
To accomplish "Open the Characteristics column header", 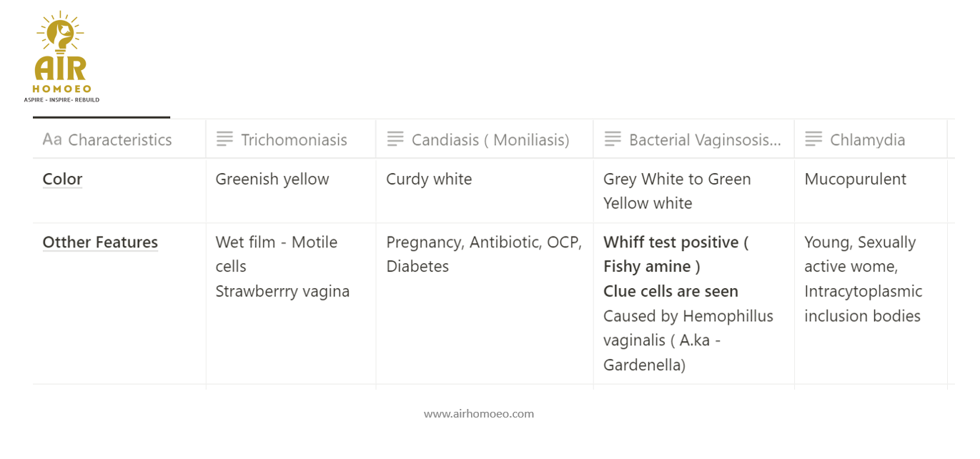I will point(119,139).
